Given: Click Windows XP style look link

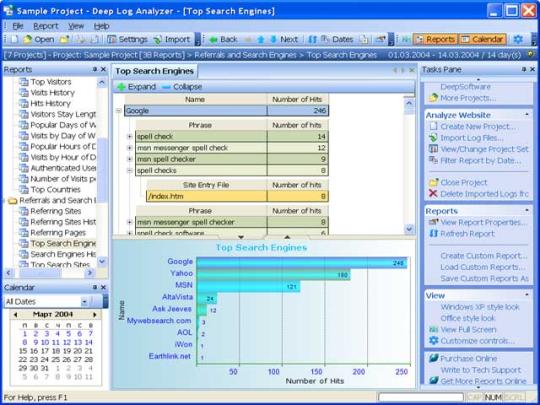Looking at the screenshot, I should coord(480,307).
